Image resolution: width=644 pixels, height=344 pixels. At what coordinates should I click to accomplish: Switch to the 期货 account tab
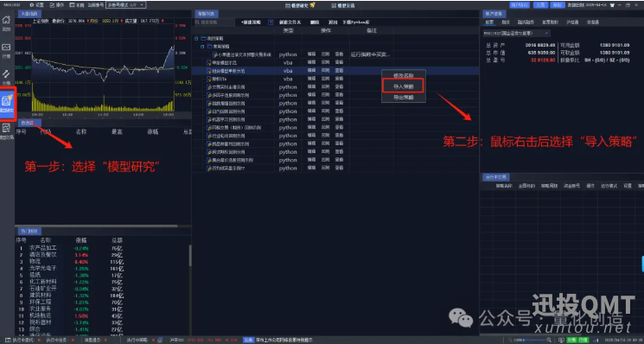(506, 22)
